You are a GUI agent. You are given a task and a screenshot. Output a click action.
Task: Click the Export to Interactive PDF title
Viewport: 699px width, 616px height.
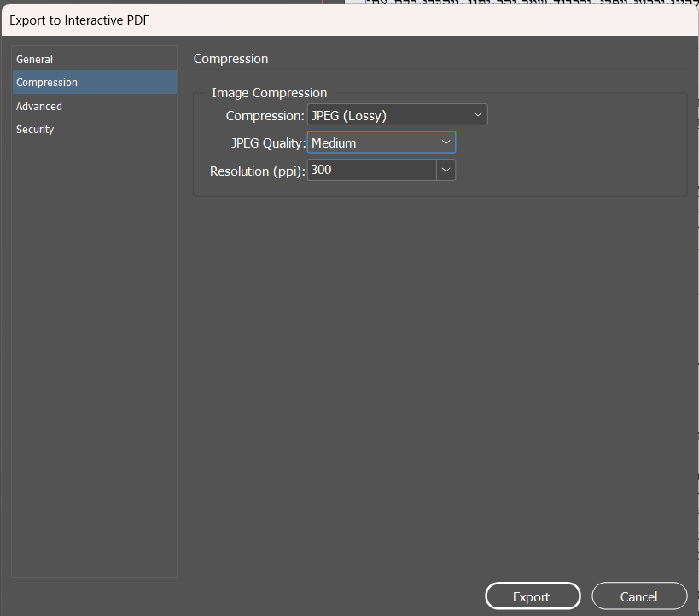79,20
